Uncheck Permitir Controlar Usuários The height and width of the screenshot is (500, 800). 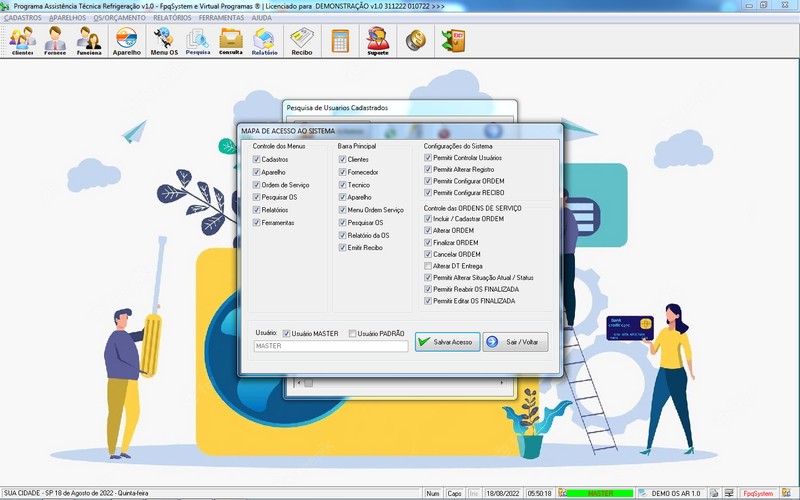coord(428,158)
